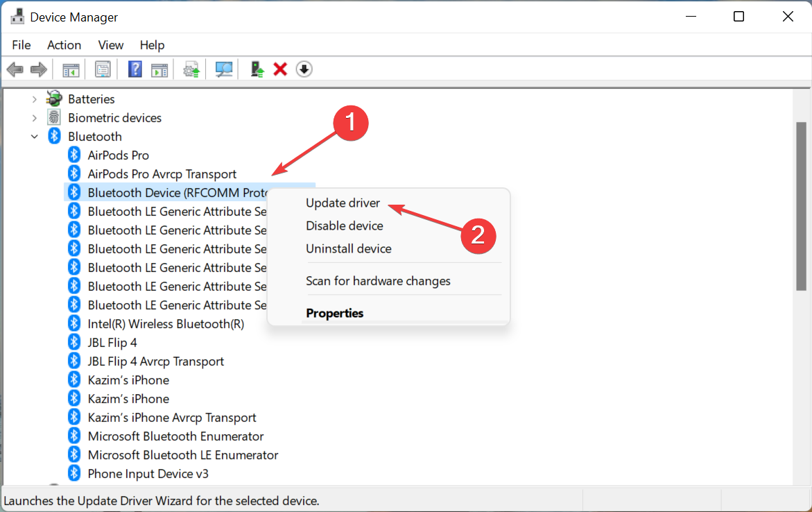
Task: Select Phone Input Device v3
Action: tap(148, 473)
